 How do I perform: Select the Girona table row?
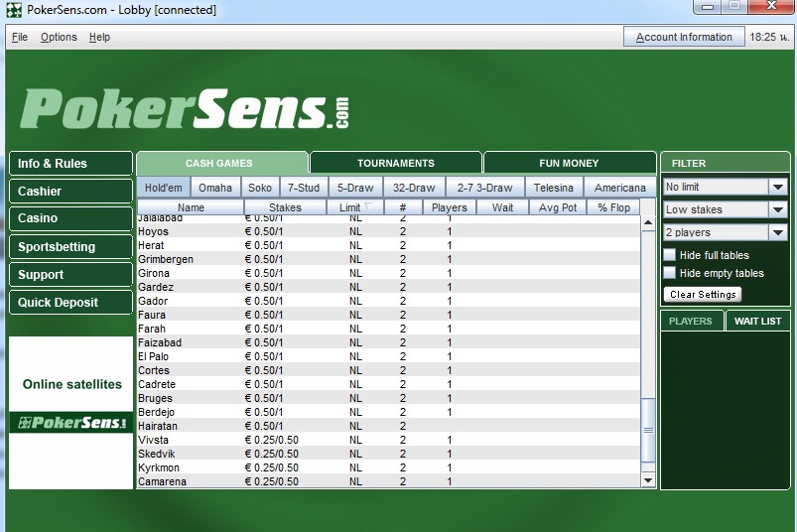pyautogui.click(x=388, y=273)
